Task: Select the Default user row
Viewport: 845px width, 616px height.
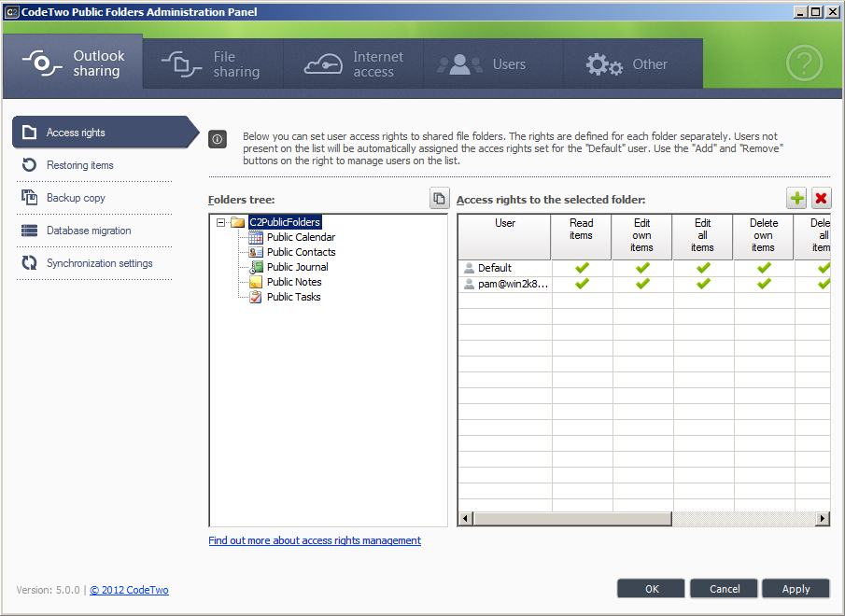Action: 644,268
